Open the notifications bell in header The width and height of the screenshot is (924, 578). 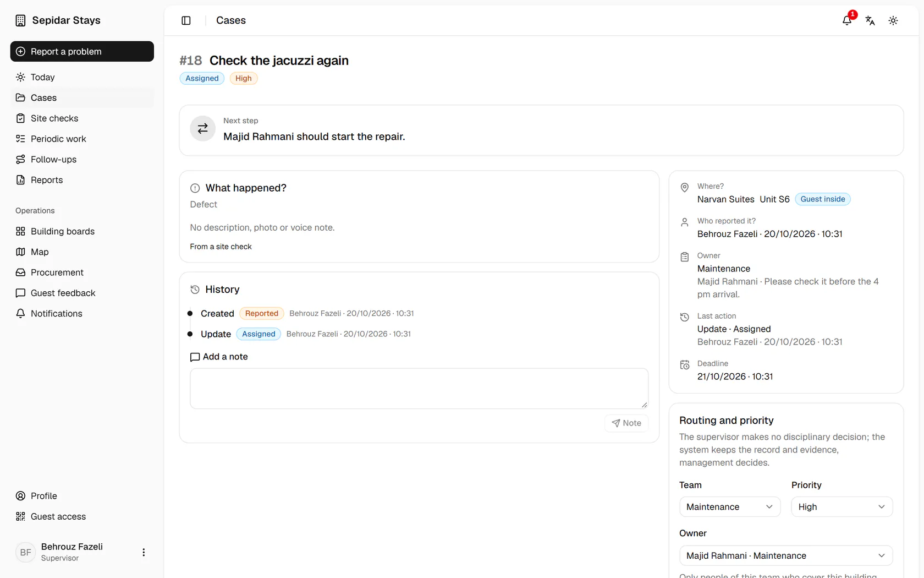(x=847, y=20)
